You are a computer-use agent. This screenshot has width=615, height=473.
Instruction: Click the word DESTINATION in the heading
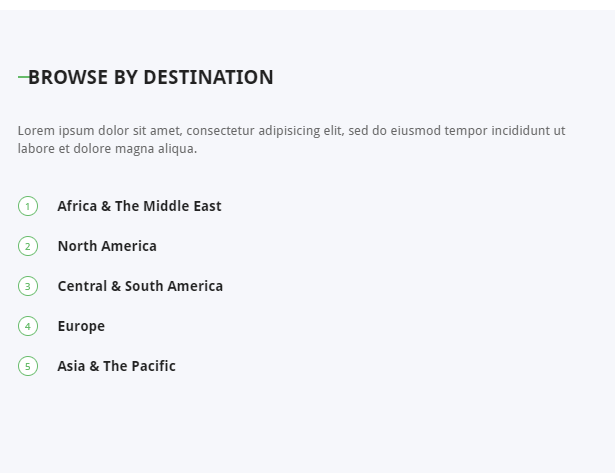(x=208, y=77)
